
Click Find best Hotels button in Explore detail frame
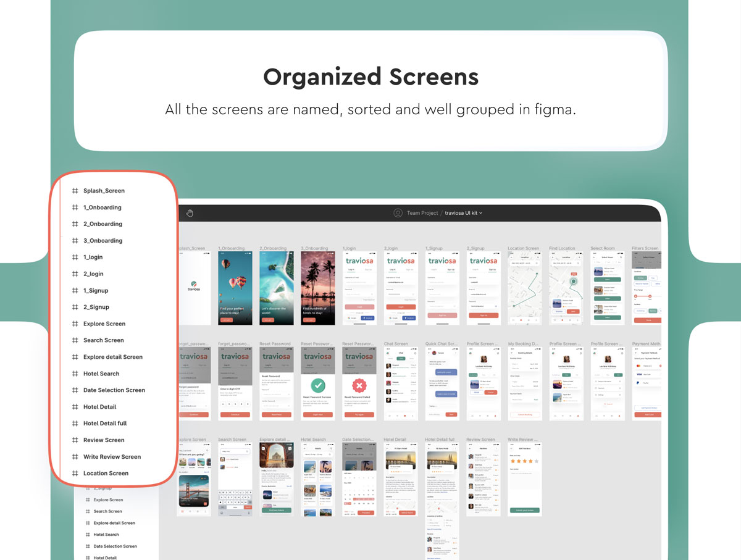click(x=277, y=511)
